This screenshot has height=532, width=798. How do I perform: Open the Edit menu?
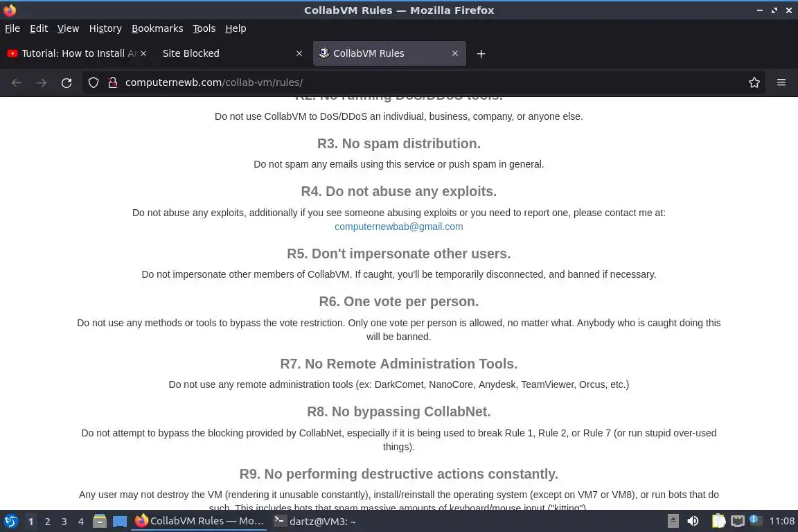click(x=39, y=28)
